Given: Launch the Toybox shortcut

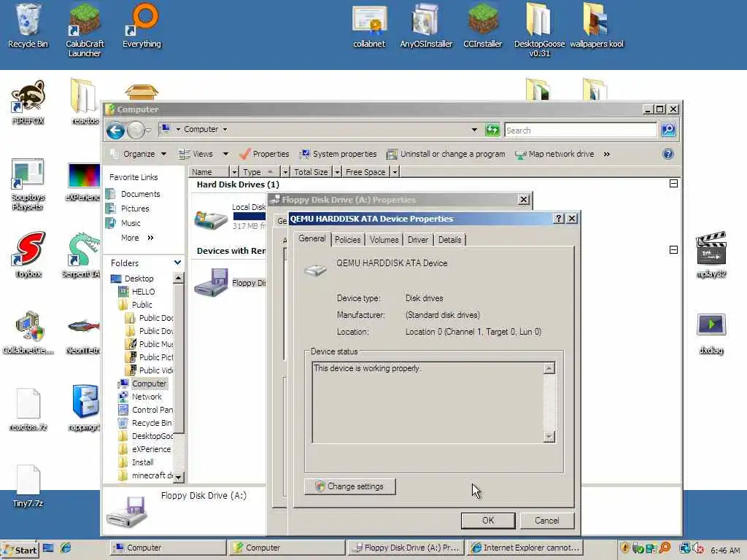Looking at the screenshot, I should (x=28, y=254).
